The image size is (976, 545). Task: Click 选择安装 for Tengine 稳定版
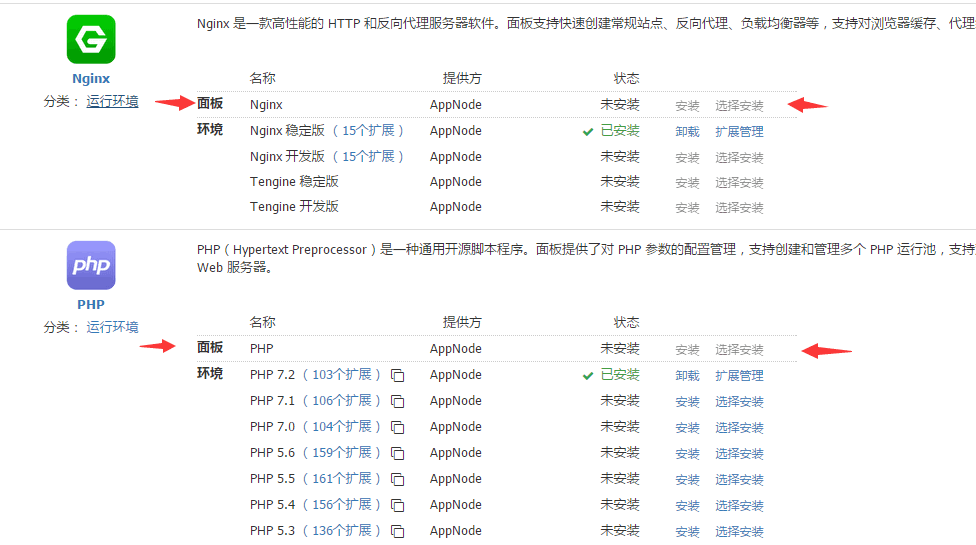tap(739, 183)
